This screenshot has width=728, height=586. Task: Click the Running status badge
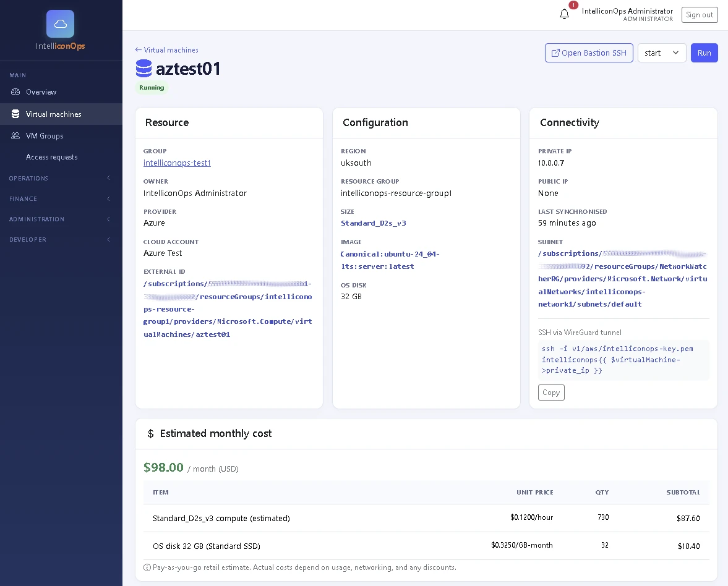click(x=152, y=87)
